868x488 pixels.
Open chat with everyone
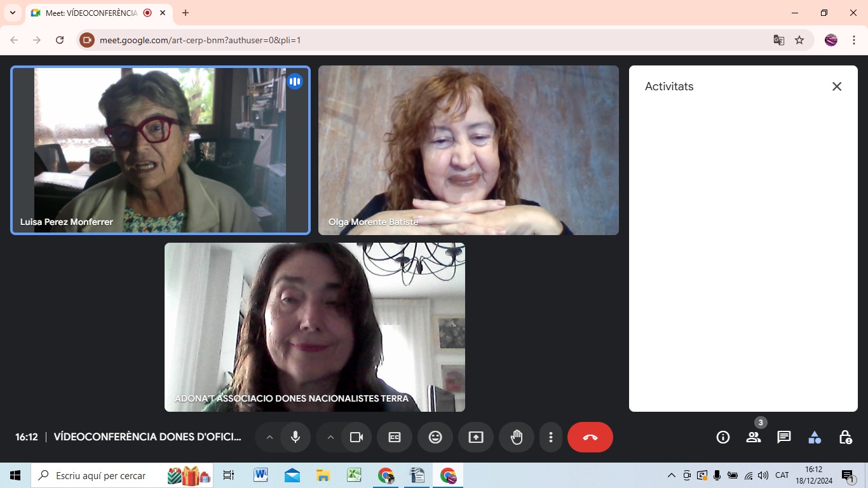click(x=784, y=437)
